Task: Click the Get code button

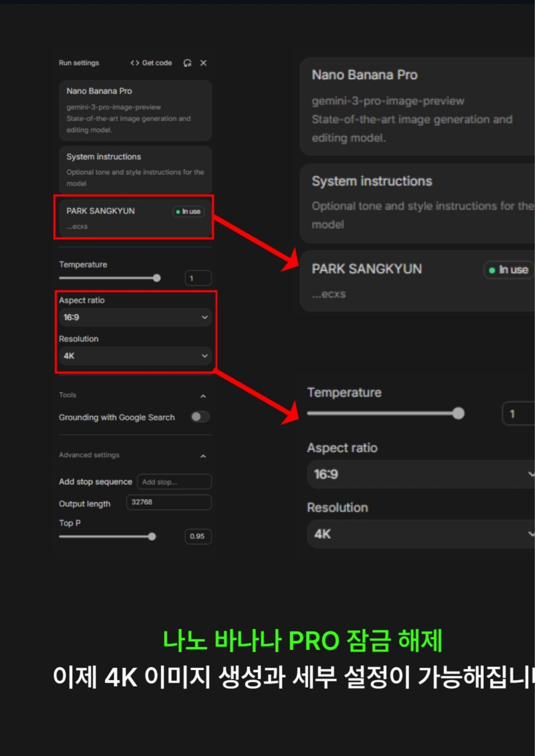Action: coord(151,63)
